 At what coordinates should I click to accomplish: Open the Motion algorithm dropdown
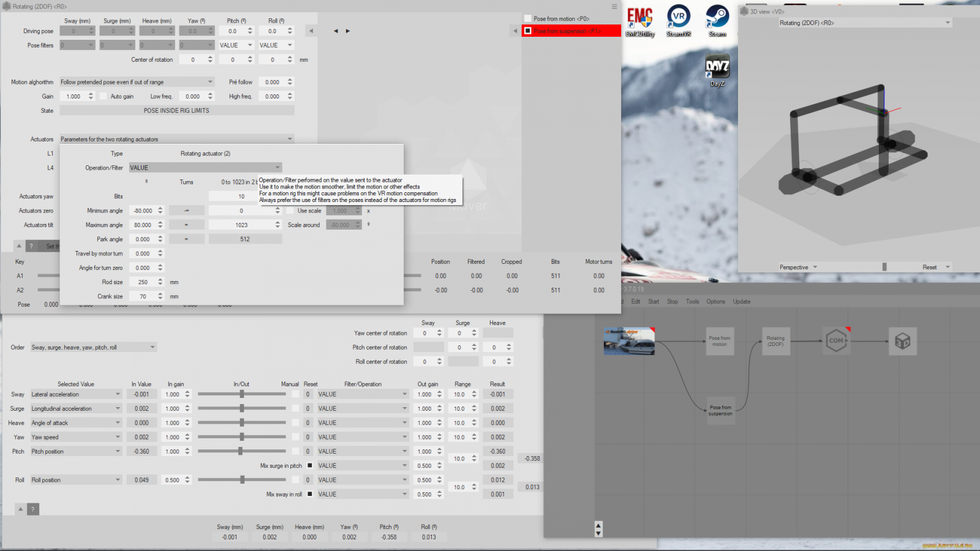click(136, 82)
